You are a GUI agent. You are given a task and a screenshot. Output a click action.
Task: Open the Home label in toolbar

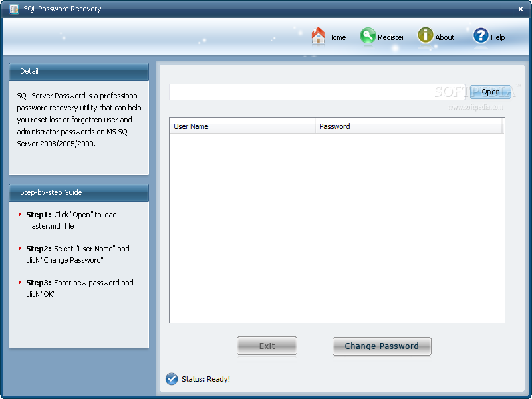(x=337, y=37)
